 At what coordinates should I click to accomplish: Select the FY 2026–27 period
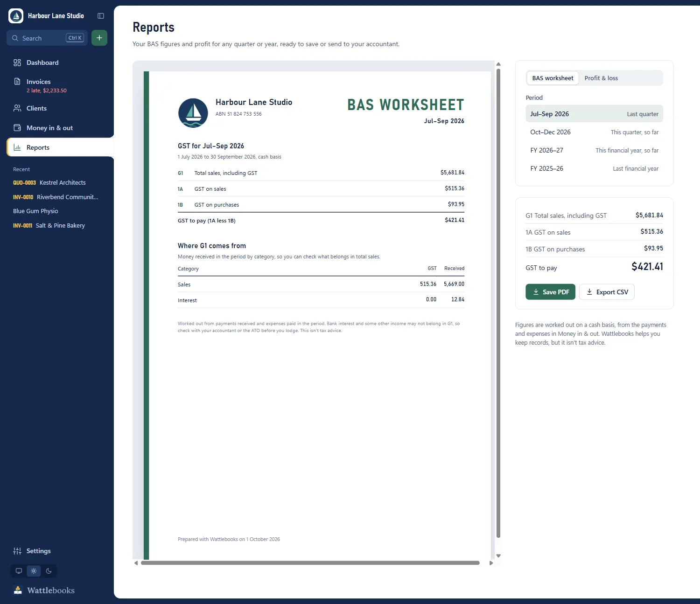coord(594,150)
